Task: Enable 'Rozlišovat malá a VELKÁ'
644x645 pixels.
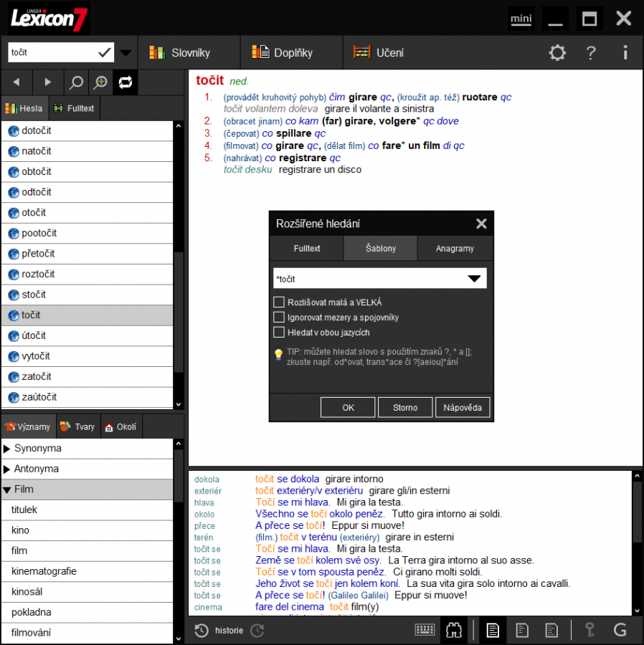Action: point(280,302)
